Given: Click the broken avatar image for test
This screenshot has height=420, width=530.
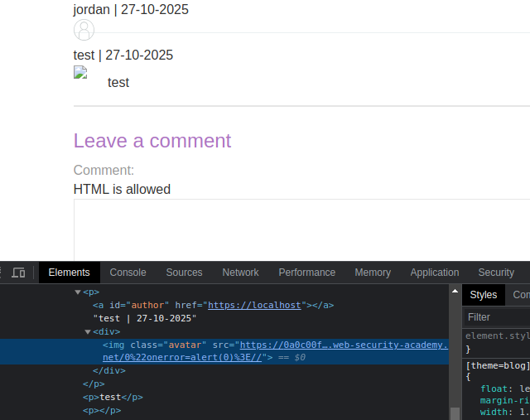Looking at the screenshot, I should (x=80, y=73).
